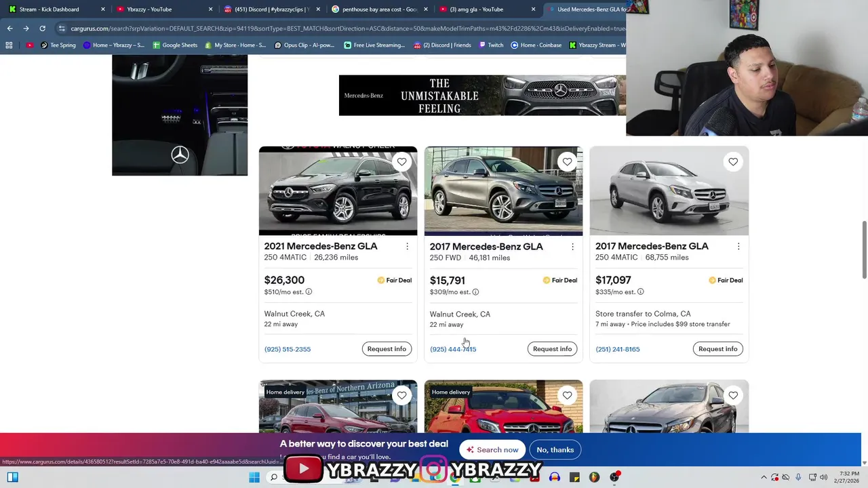Call dealer at (925) 515-2355
868x488 pixels.
pos(288,349)
